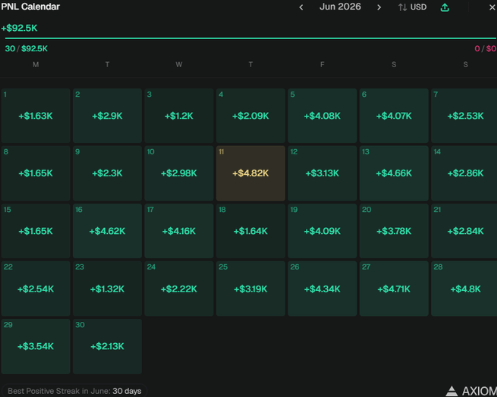Select day 10 cell with +$2.98K
This screenshot has width=497, height=397.
[x=179, y=173]
